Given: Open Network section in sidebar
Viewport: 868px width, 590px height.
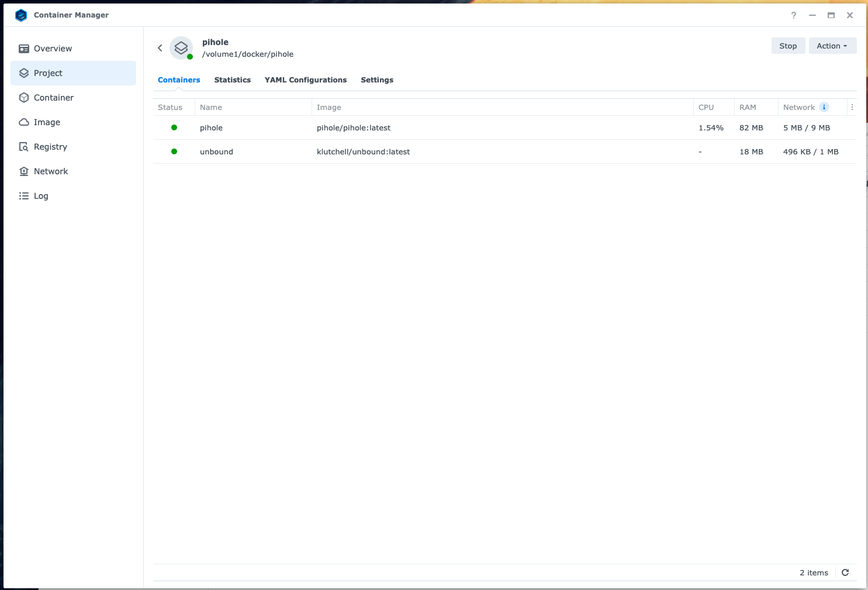Looking at the screenshot, I should (73, 171).
